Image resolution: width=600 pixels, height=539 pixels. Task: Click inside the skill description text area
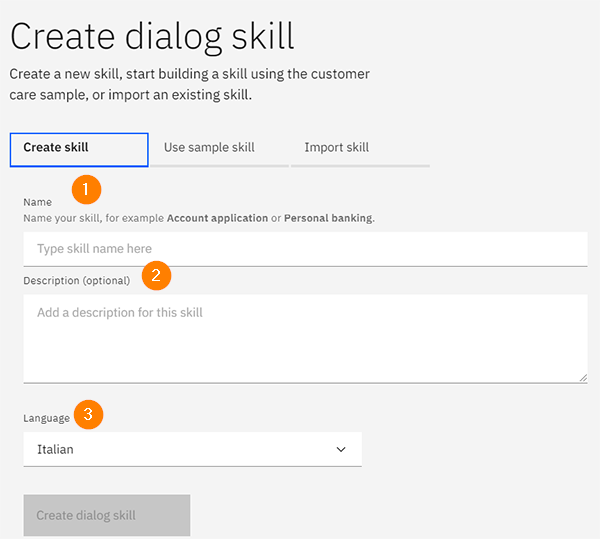305,338
